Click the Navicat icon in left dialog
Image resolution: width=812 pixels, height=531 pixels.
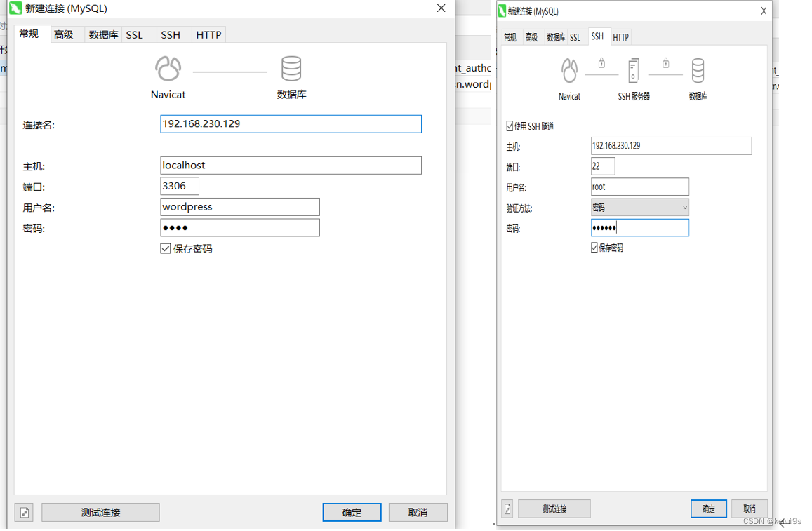168,69
